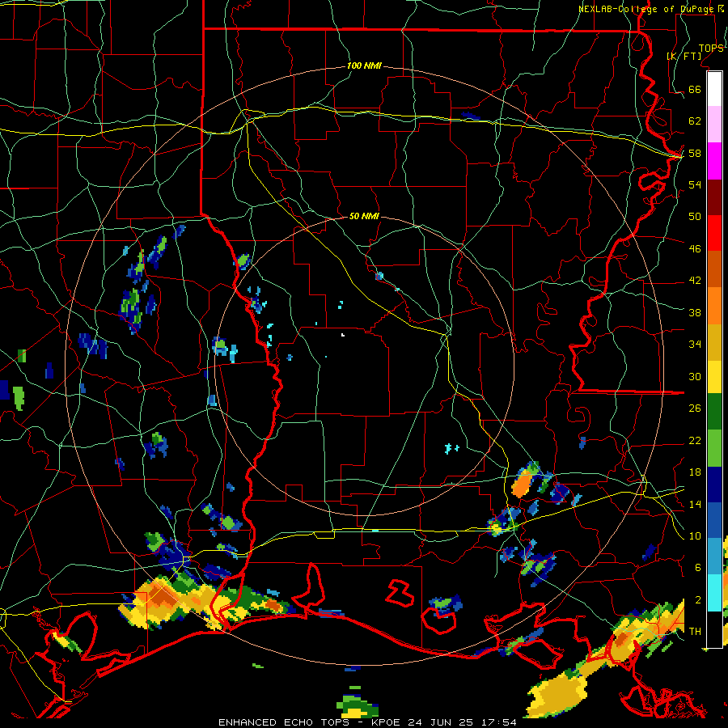Click the '30' legend value

[695, 376]
